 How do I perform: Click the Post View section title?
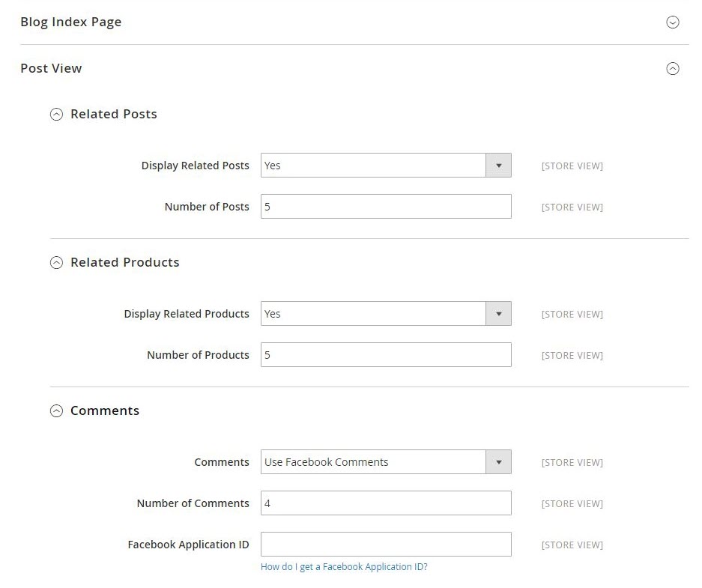pyautogui.click(x=51, y=68)
